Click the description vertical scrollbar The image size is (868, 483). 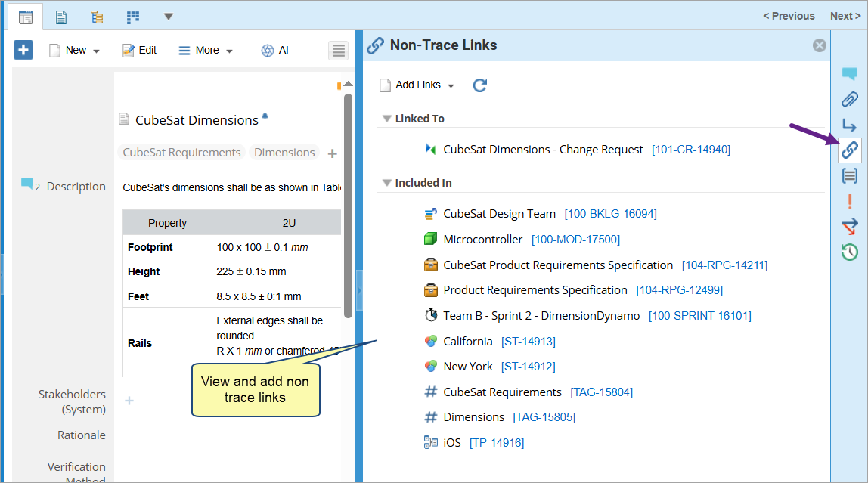tap(348, 204)
